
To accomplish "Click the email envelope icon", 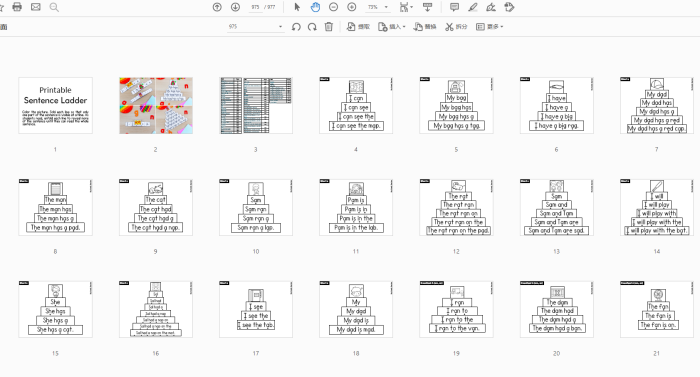I will pyautogui.click(x=36, y=7).
